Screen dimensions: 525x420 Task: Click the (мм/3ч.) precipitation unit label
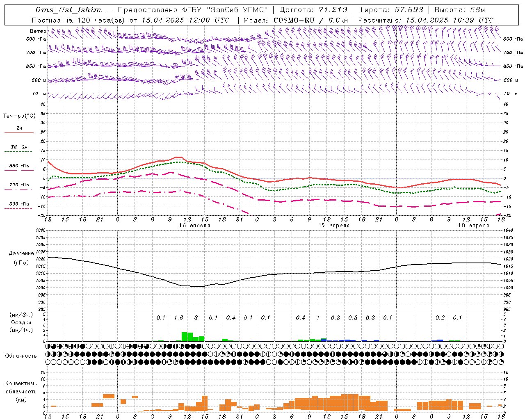[21, 315]
